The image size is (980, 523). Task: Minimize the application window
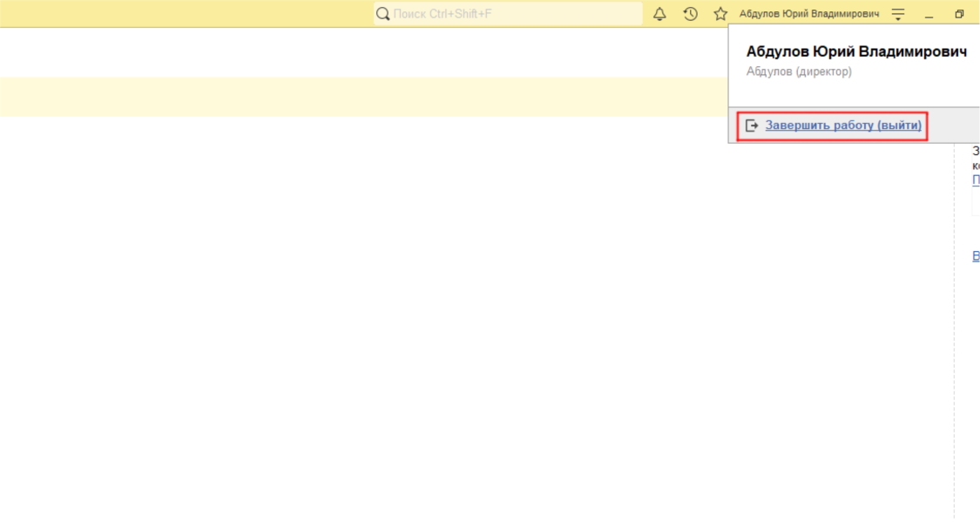pyautogui.click(x=929, y=14)
